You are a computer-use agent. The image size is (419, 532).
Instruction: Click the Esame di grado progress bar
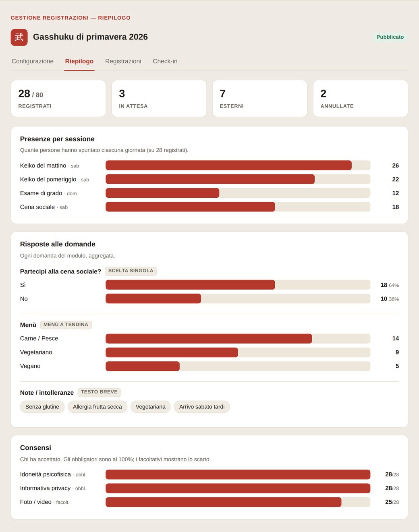pyautogui.click(x=238, y=193)
